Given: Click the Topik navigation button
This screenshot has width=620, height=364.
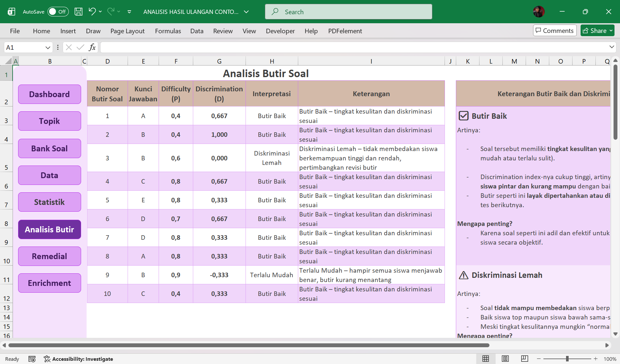Looking at the screenshot, I should pyautogui.click(x=49, y=121).
